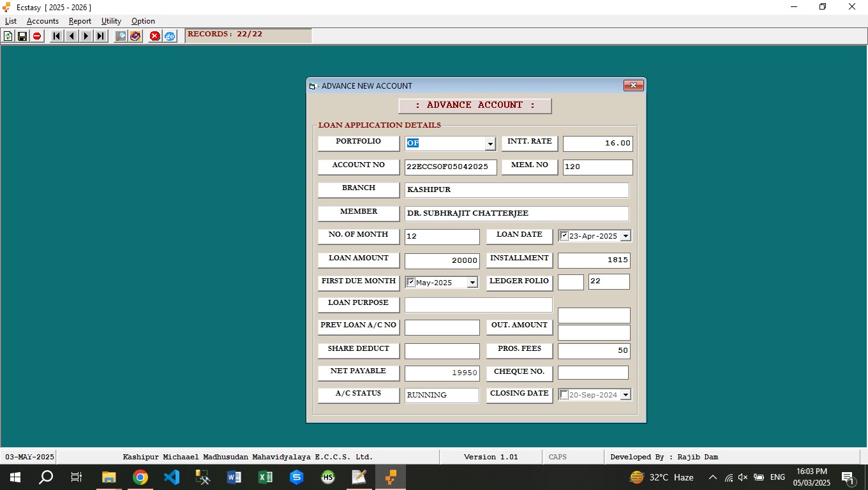
Task: Click the green refresh document toolbar icon
Action: [x=8, y=36]
